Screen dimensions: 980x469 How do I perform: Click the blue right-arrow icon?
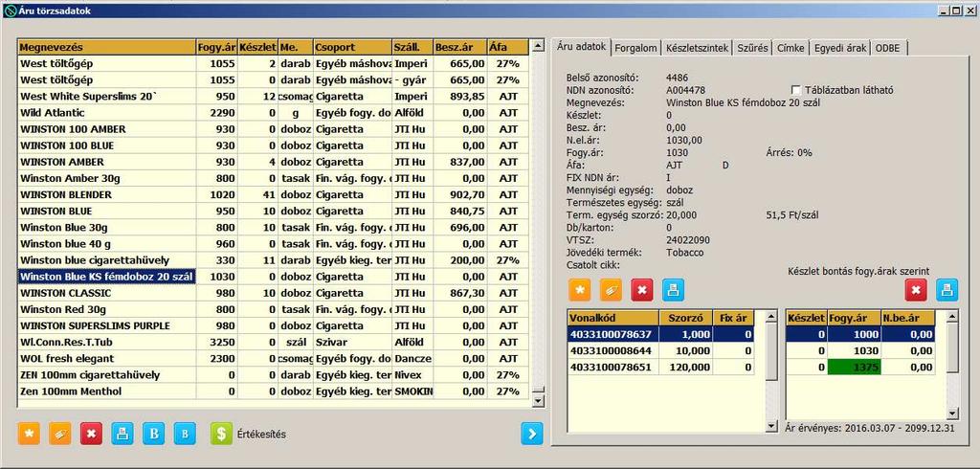point(532,434)
